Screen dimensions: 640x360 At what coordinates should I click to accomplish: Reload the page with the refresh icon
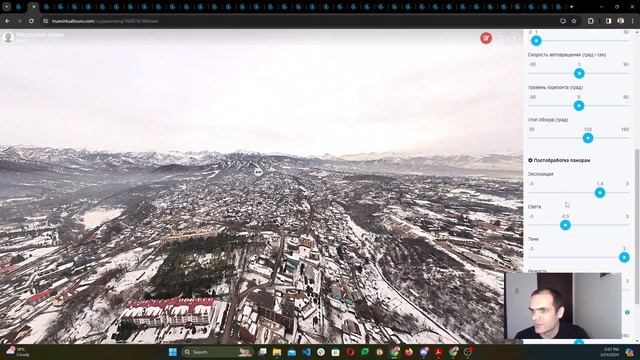(x=31, y=21)
